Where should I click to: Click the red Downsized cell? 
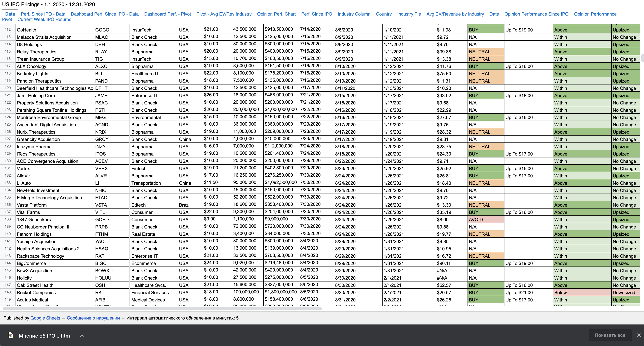point(626,292)
